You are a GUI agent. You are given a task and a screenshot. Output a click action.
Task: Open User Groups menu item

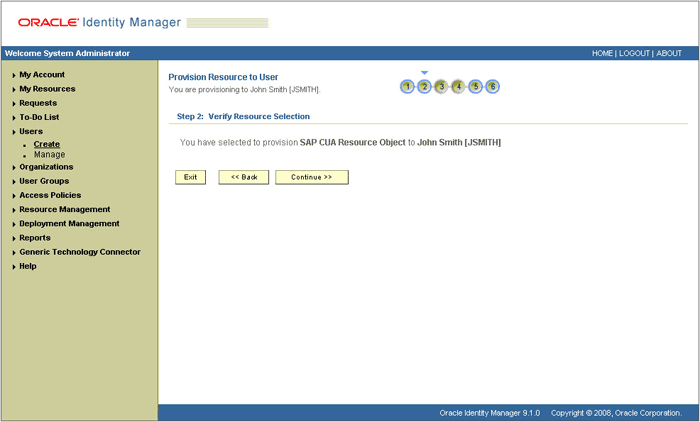tap(44, 181)
